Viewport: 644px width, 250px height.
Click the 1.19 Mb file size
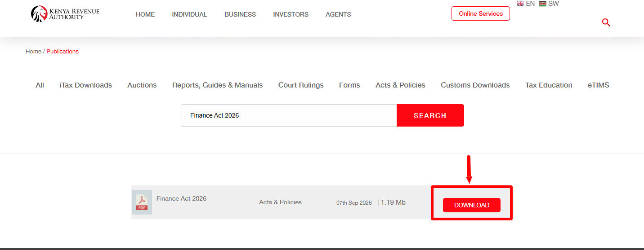393,202
